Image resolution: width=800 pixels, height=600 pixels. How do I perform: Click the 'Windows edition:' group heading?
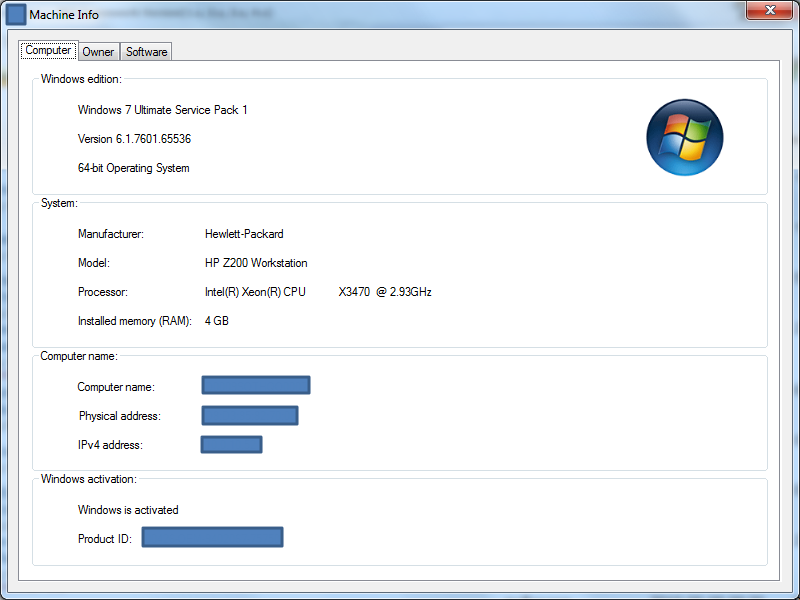click(x=81, y=79)
